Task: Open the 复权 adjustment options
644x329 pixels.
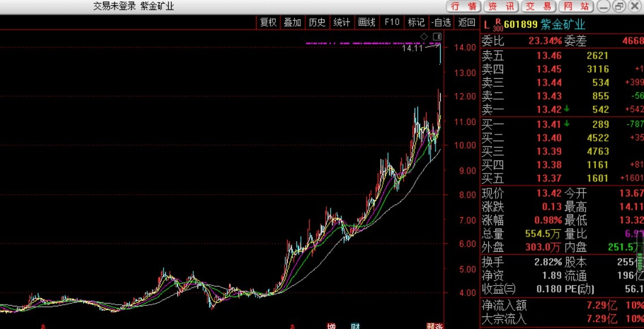Action: (268, 22)
